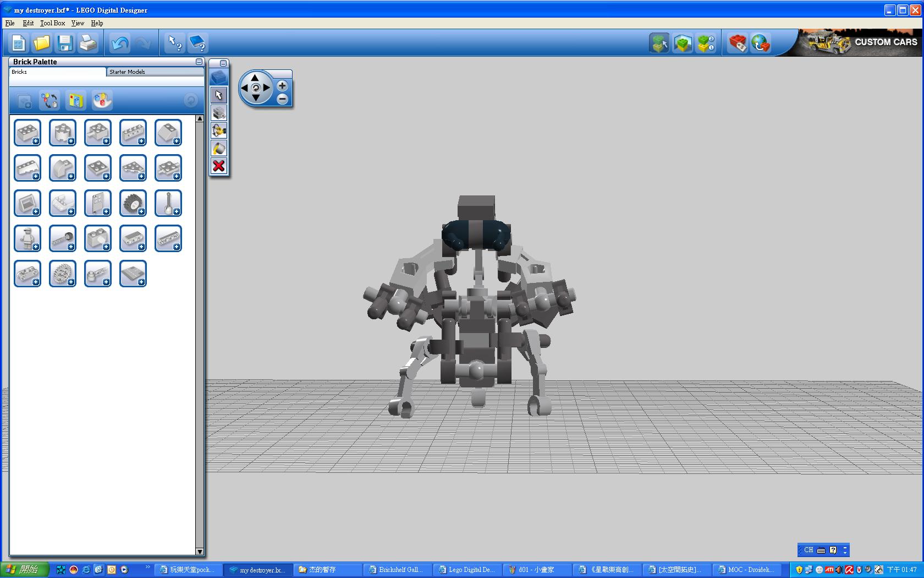Click the CUSTOM CARS banner
This screenshot has height=578, width=924.
(x=861, y=42)
